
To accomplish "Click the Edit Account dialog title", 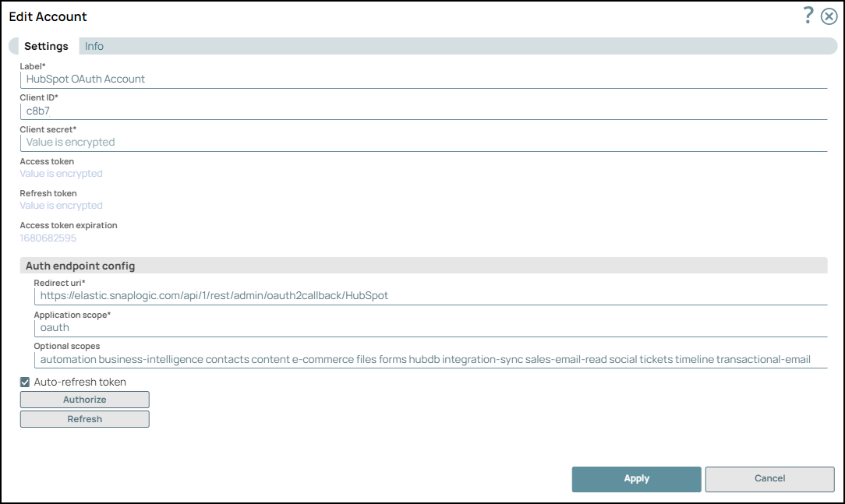I will (48, 16).
